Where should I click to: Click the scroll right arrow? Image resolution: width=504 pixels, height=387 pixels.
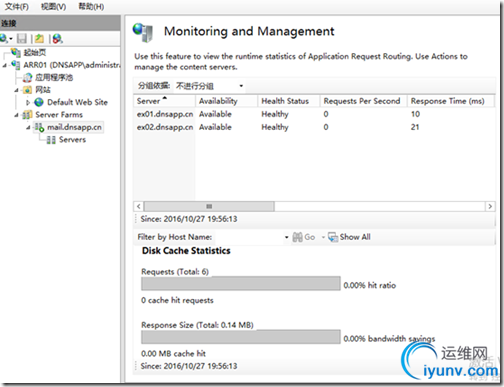[x=490, y=206]
